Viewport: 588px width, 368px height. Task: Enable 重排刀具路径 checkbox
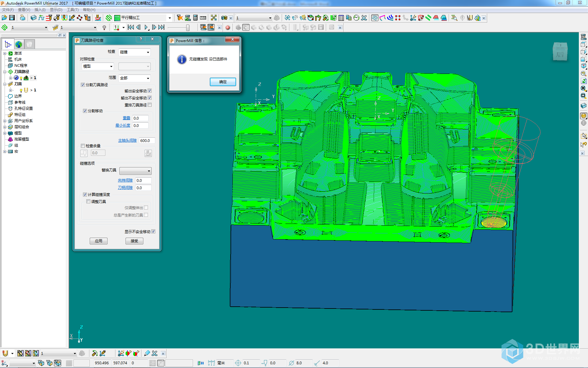click(x=150, y=105)
